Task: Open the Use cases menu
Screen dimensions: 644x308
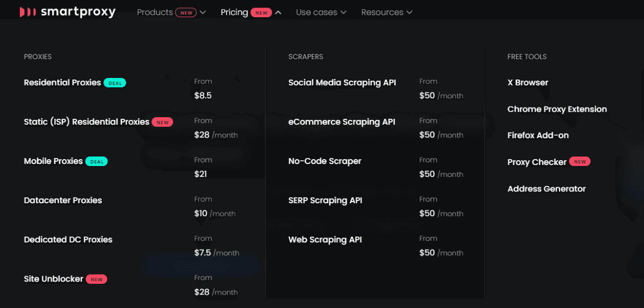Action: (x=317, y=12)
